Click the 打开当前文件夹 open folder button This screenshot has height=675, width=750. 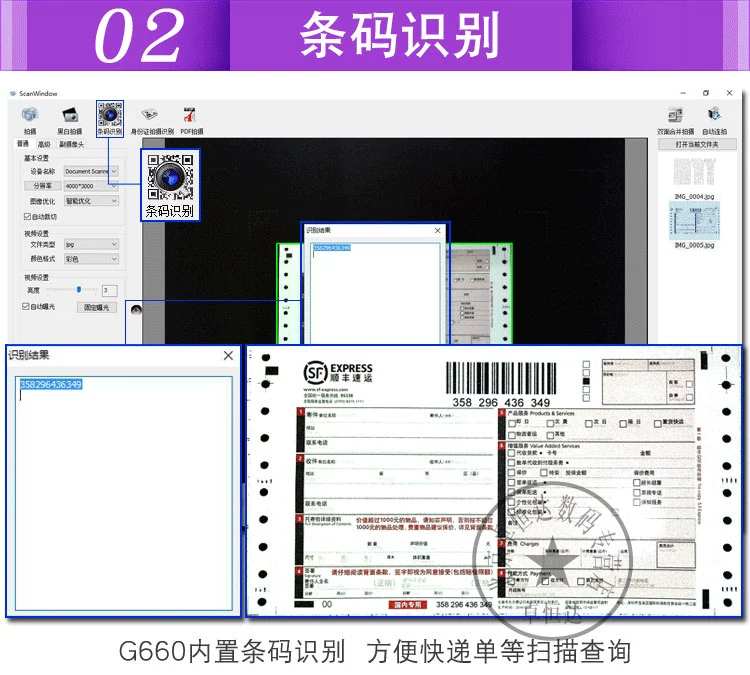point(697,144)
